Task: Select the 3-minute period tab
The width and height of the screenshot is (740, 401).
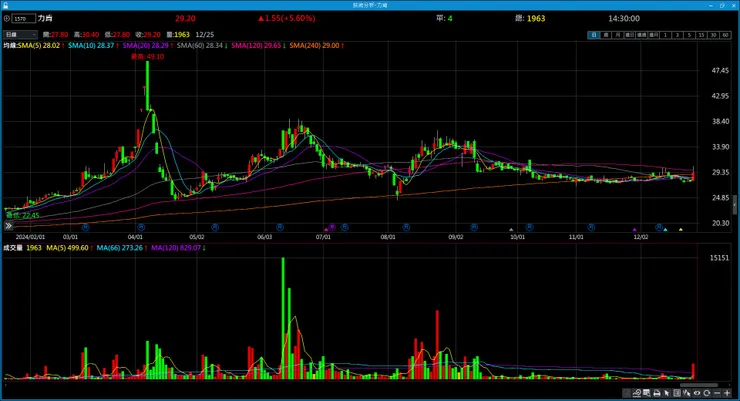Action: click(x=678, y=35)
